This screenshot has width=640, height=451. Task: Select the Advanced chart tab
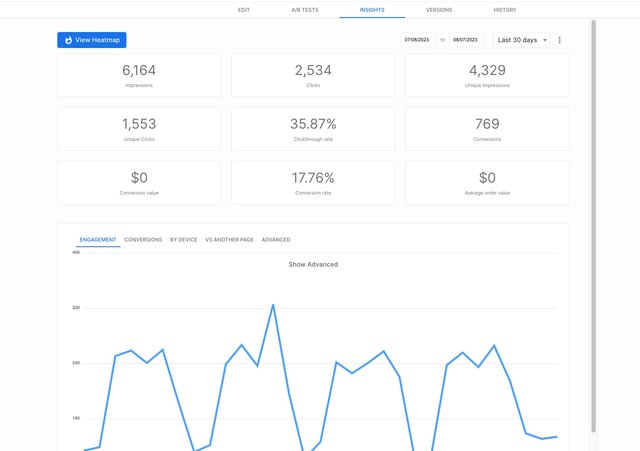coord(276,240)
